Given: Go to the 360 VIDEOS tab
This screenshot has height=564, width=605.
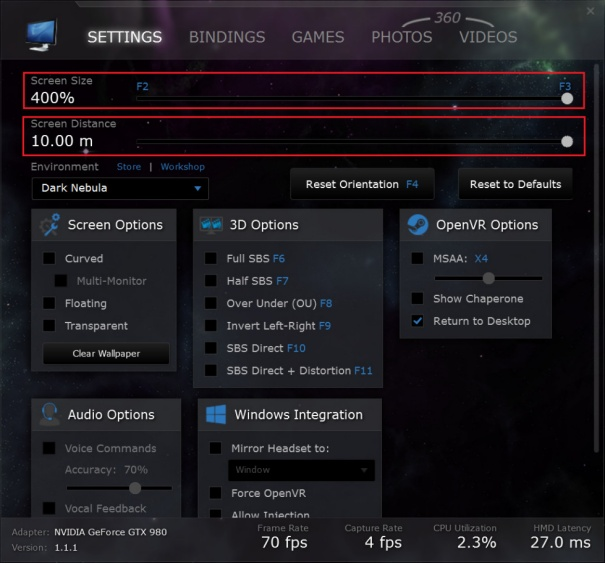Looking at the screenshot, I should (x=488, y=37).
